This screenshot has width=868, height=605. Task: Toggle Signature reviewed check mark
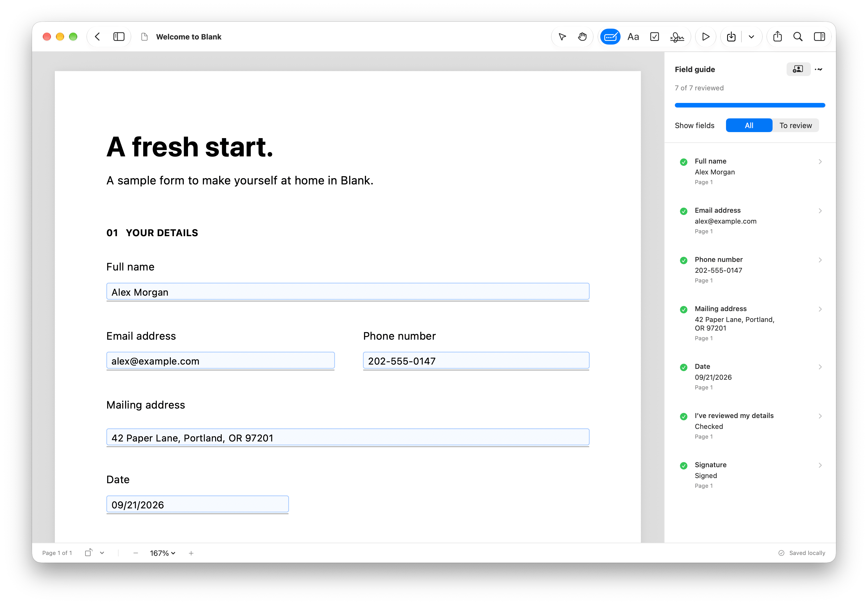tap(683, 465)
